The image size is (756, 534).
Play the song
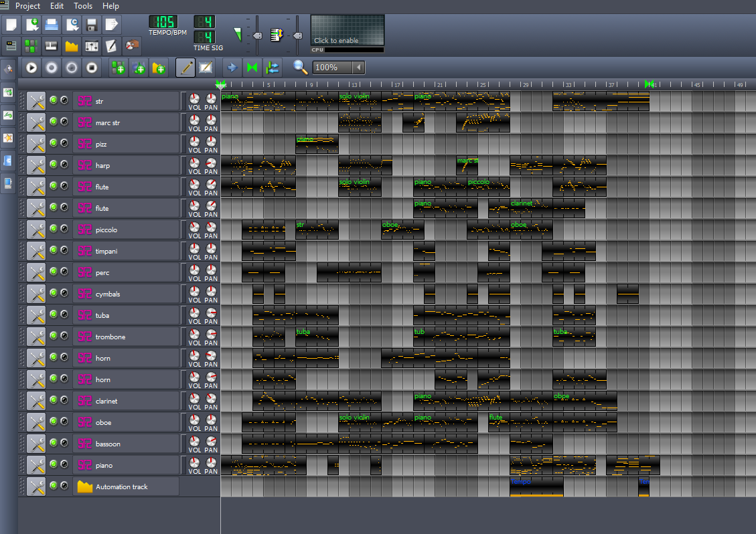pyautogui.click(x=32, y=68)
